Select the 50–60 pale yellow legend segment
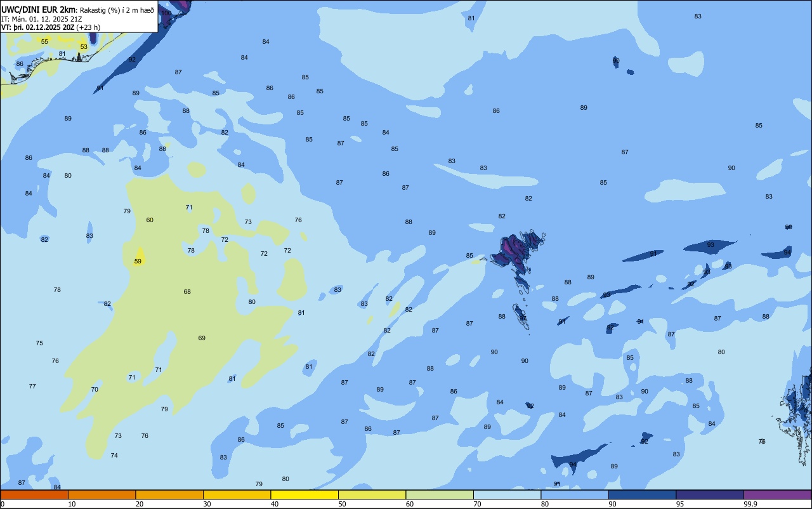 372,494
